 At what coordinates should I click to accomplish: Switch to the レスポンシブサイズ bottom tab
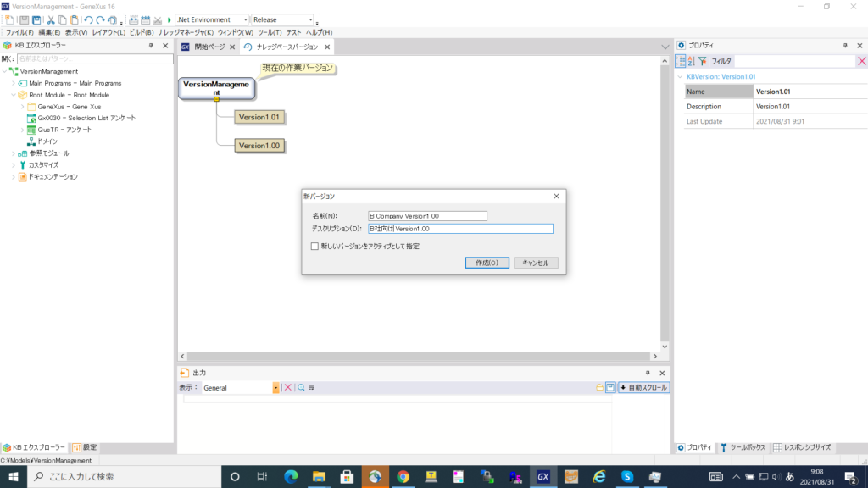coord(802,447)
